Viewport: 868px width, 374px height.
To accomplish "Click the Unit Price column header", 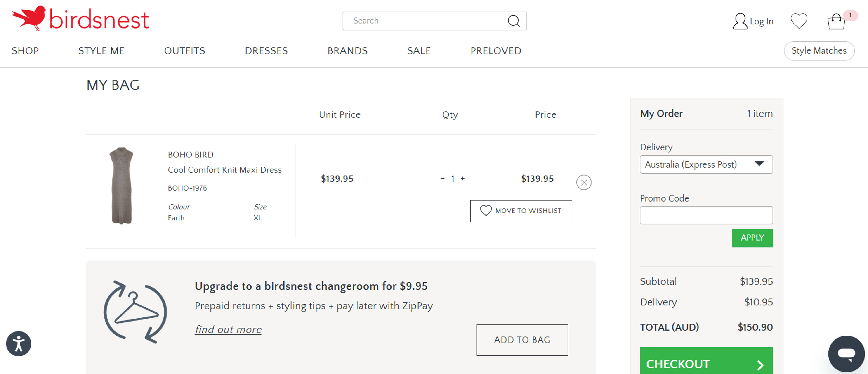I will tap(340, 115).
